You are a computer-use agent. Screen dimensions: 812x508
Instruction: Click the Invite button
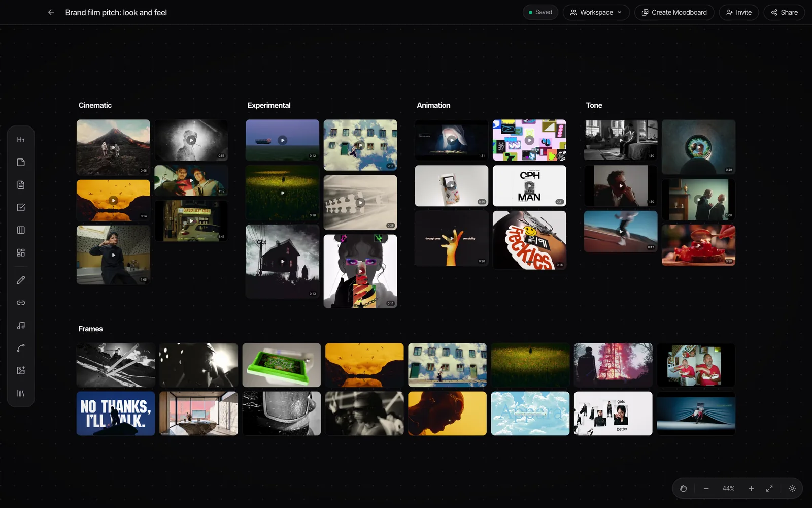pyautogui.click(x=738, y=12)
